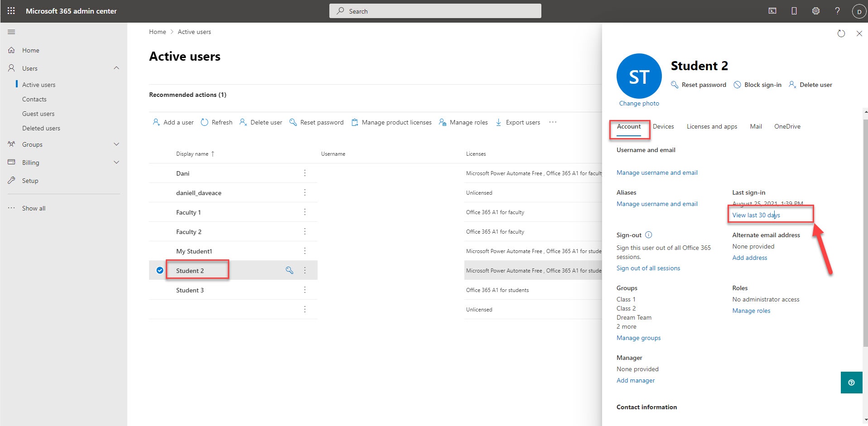
Task: Open Manage roles link in panel
Action: pos(751,311)
